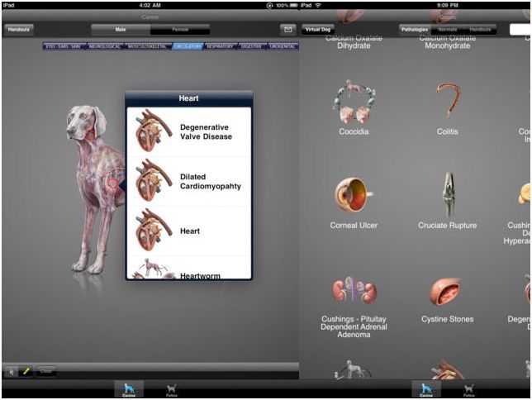This screenshot has height=400, width=532.
Task: Open the Musculoskeletal system tab
Action: [148, 46]
